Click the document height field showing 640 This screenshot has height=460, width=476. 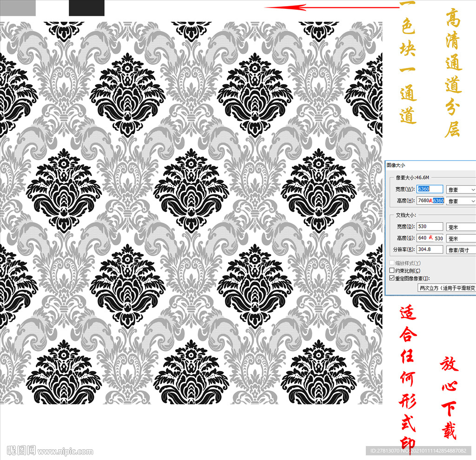(x=430, y=238)
